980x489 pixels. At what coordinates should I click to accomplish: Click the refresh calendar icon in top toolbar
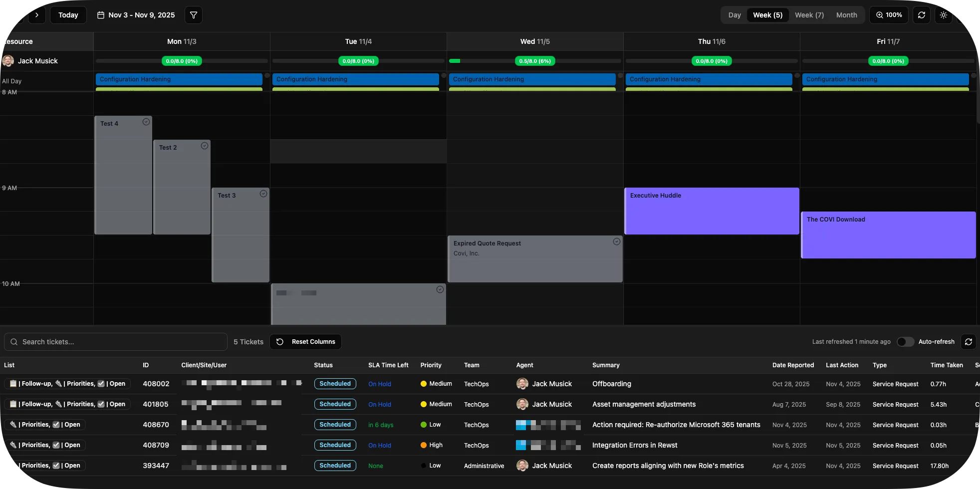point(922,15)
